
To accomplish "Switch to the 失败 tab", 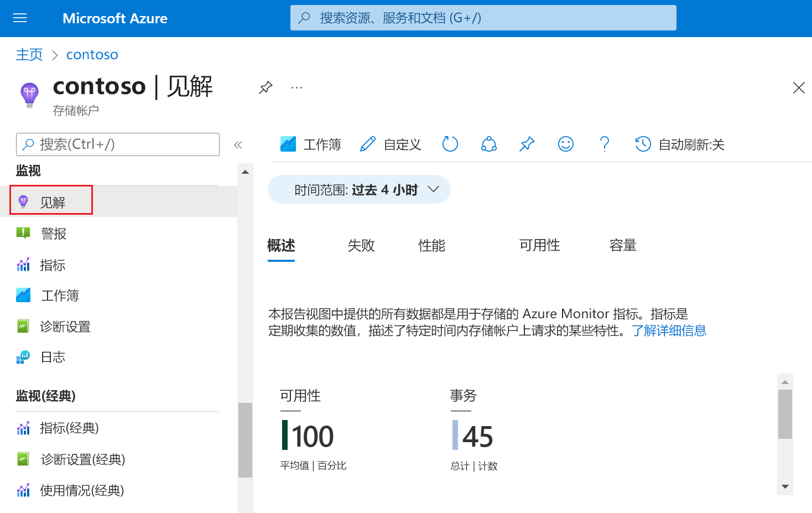I will (x=361, y=245).
